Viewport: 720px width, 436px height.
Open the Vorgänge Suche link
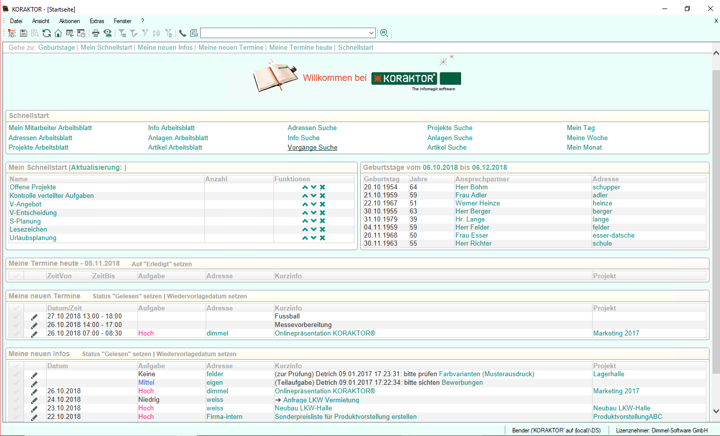click(x=312, y=147)
